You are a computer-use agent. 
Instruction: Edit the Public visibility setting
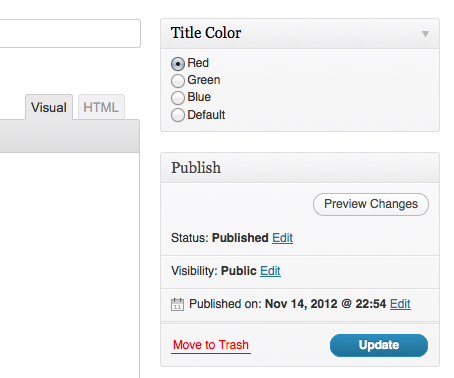(x=270, y=271)
